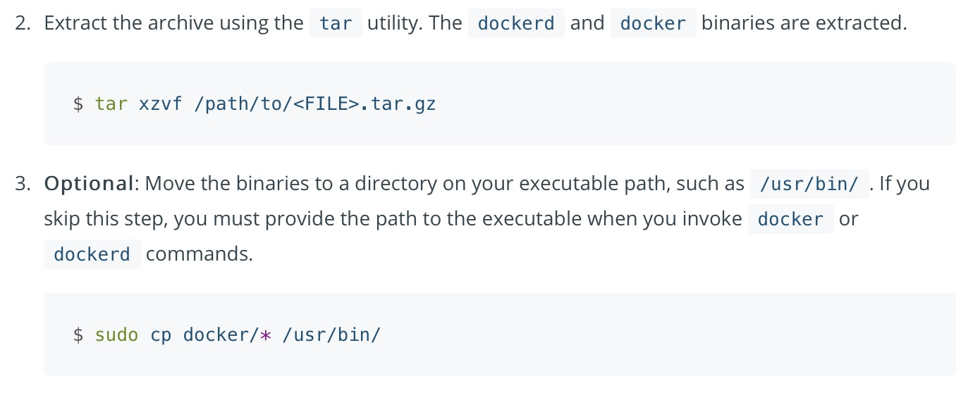The image size is (980, 393).
Task: Click "cp" in the sudo command
Action: 161,335
